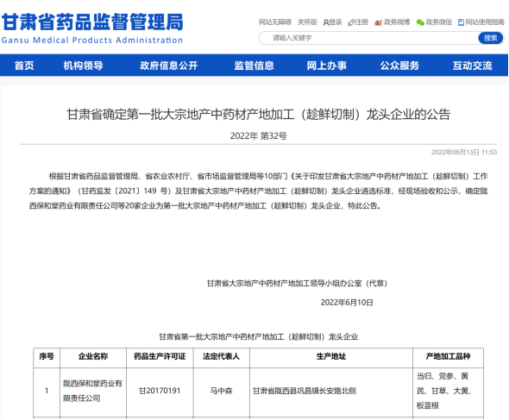
Task: Go to the 监管信息 section
Action: [x=255, y=66]
